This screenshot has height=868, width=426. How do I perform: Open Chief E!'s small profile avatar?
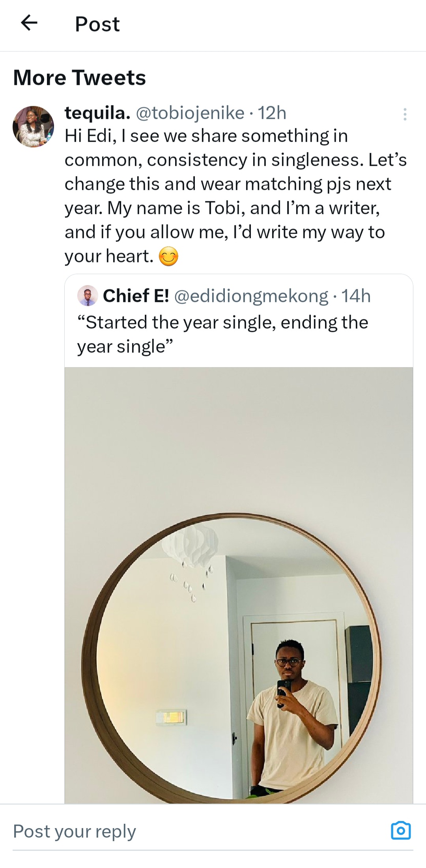88,296
